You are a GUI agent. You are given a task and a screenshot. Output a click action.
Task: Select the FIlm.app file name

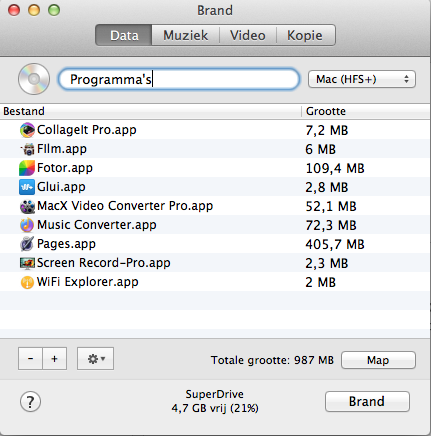(x=62, y=149)
